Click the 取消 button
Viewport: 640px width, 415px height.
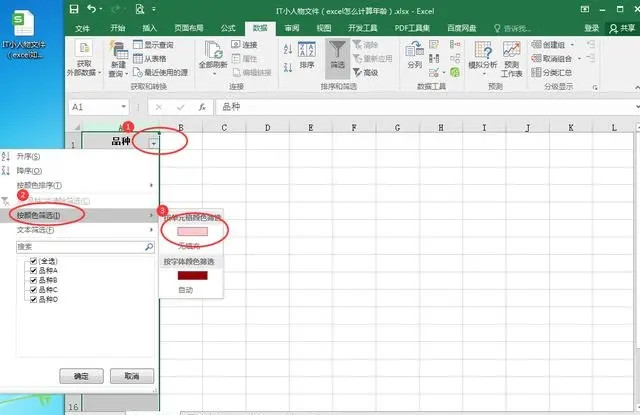[x=131, y=376]
